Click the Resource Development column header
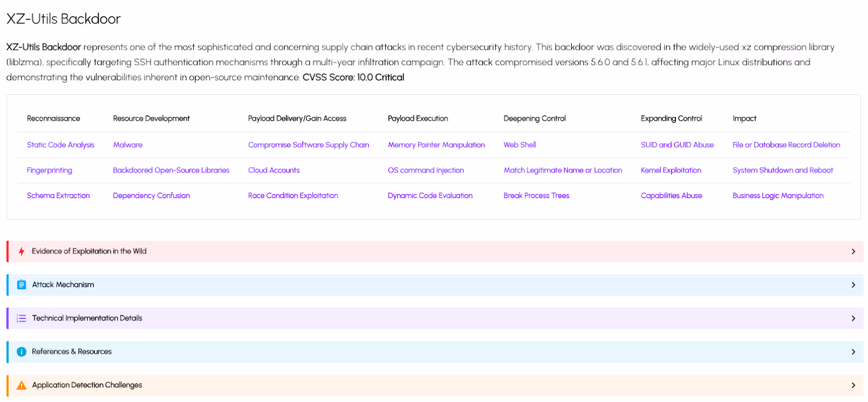The width and height of the screenshot is (868, 402). tap(151, 118)
